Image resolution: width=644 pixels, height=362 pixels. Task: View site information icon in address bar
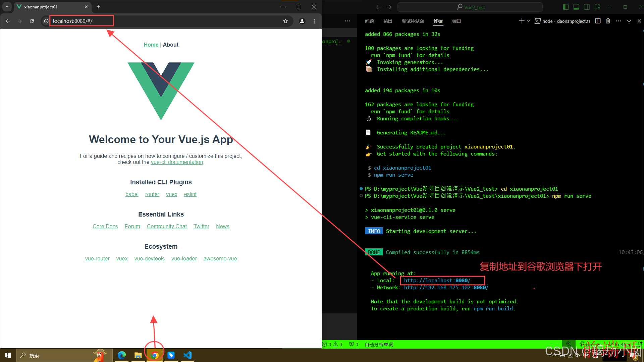pos(46,21)
